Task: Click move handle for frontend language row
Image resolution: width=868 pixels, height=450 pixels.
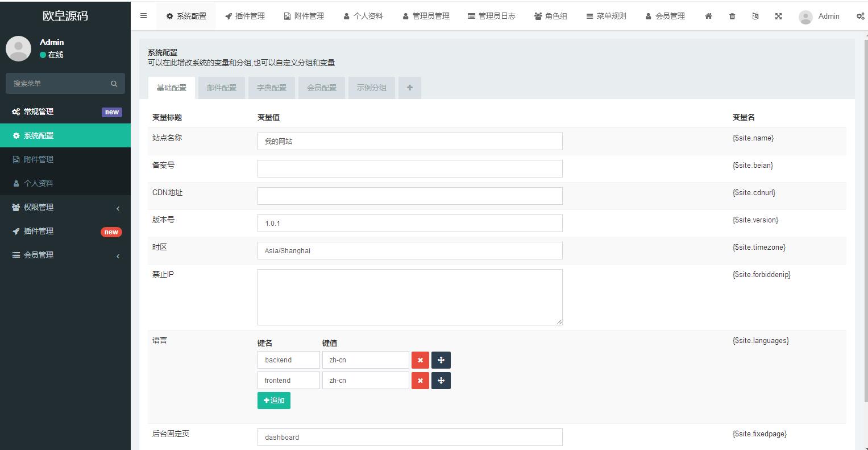Action: click(441, 381)
